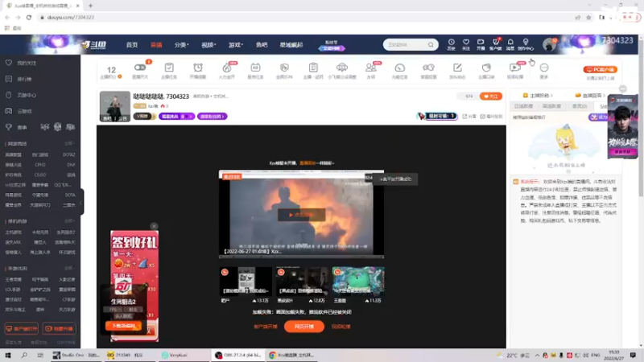
Task: Open recommended stream thumbnail with 13.1万 viewers
Action: pyautogui.click(x=246, y=281)
